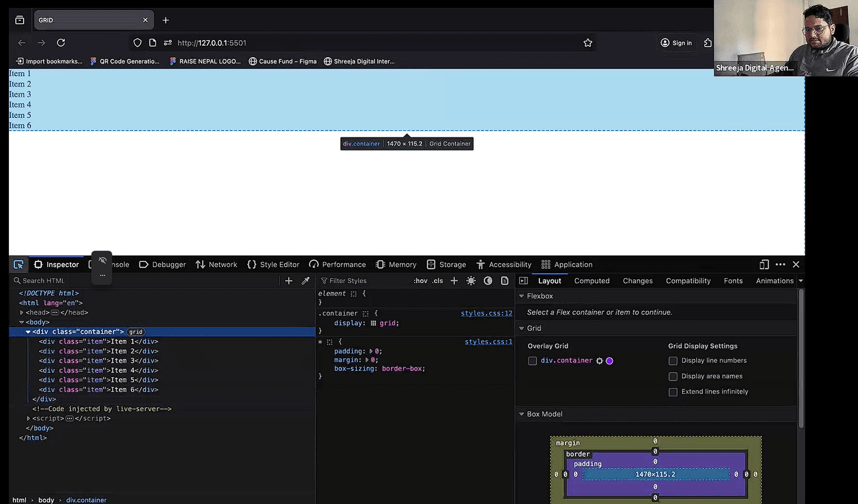
Task: Enable Display line numbers
Action: [673, 361]
